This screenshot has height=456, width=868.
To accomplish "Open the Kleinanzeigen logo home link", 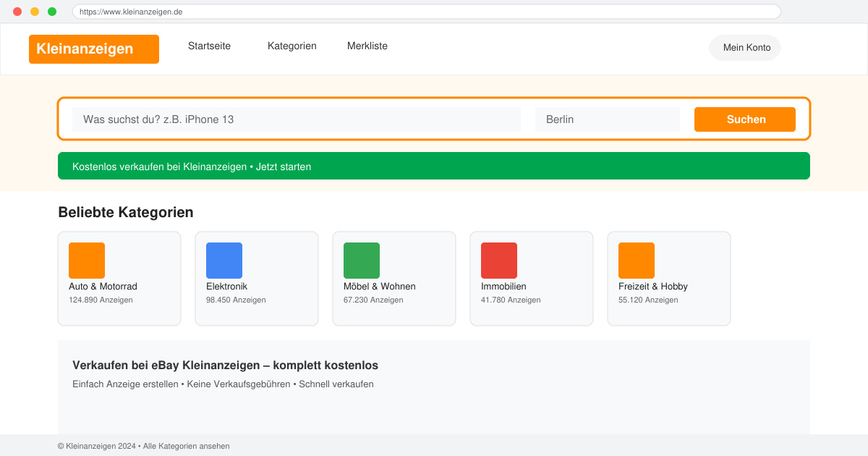I will pyautogui.click(x=94, y=49).
